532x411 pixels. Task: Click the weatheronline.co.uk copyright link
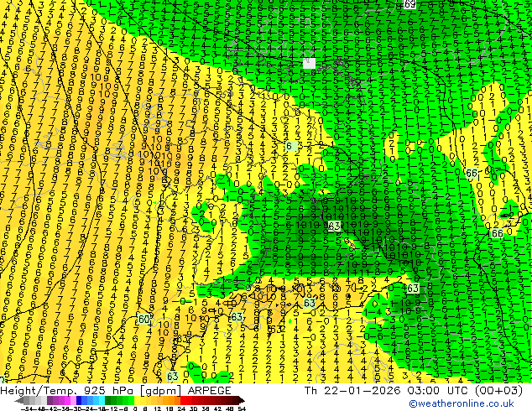[x=461, y=403]
